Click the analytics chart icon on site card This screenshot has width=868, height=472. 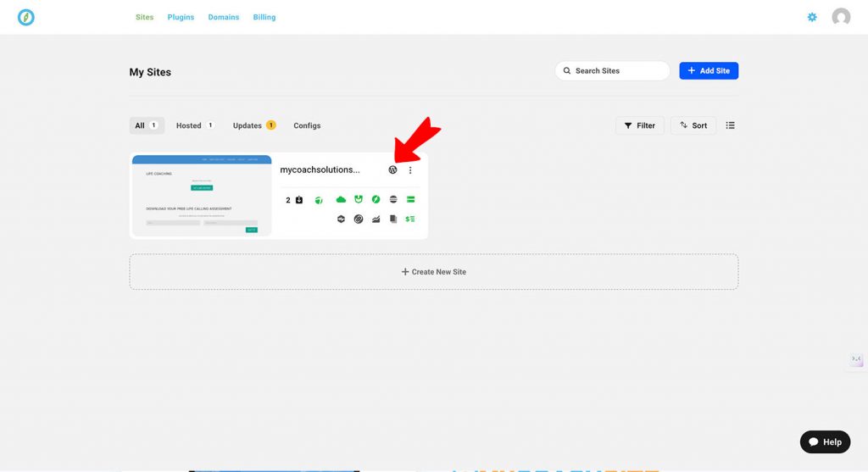[x=376, y=219]
